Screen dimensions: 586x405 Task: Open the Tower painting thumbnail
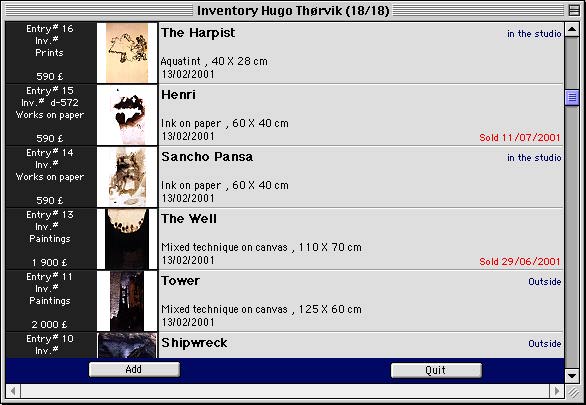(x=127, y=301)
